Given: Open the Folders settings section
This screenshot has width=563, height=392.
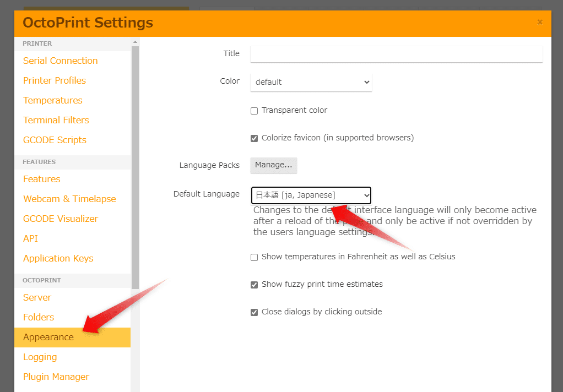Looking at the screenshot, I should [39, 317].
